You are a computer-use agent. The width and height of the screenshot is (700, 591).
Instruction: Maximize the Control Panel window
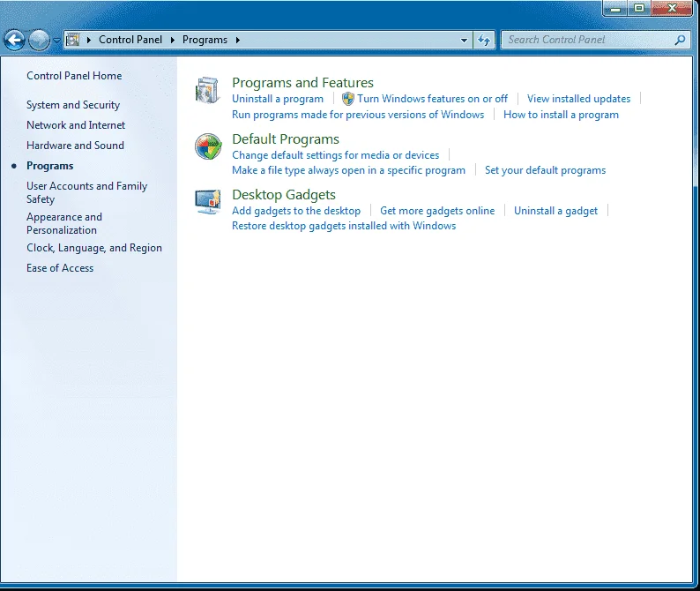click(x=639, y=8)
